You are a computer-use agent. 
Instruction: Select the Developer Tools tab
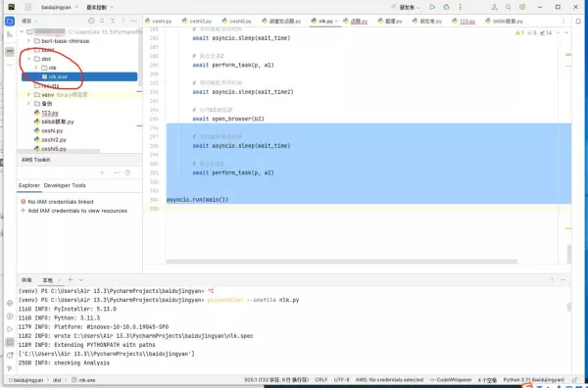click(65, 185)
